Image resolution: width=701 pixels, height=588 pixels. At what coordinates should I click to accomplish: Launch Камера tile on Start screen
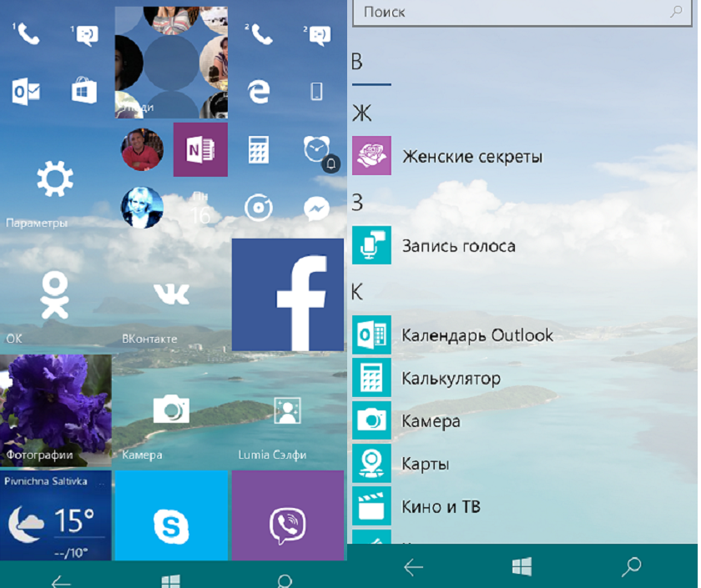(171, 411)
